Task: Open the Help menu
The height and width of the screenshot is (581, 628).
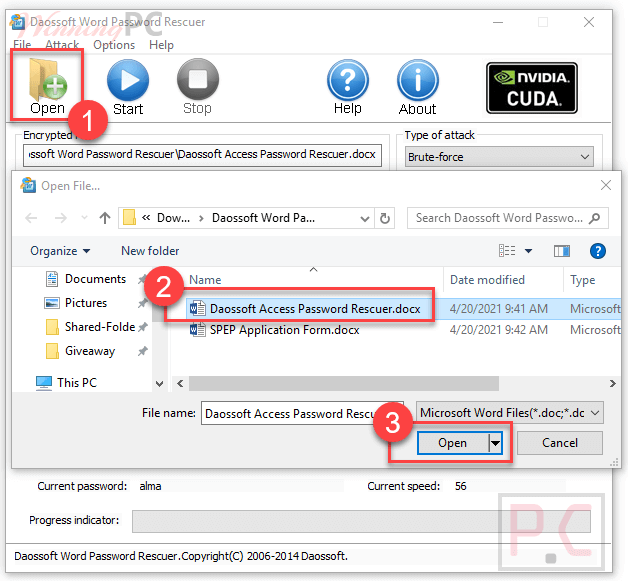Action: coord(161,44)
